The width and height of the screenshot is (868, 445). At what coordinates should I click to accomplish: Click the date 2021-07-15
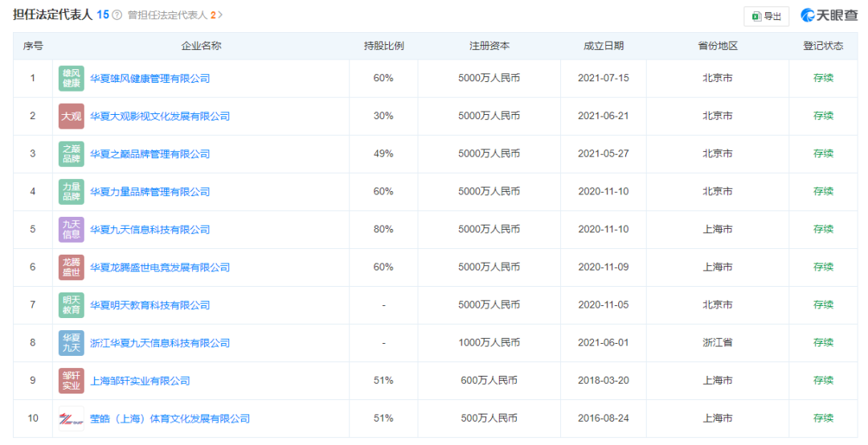pos(604,78)
